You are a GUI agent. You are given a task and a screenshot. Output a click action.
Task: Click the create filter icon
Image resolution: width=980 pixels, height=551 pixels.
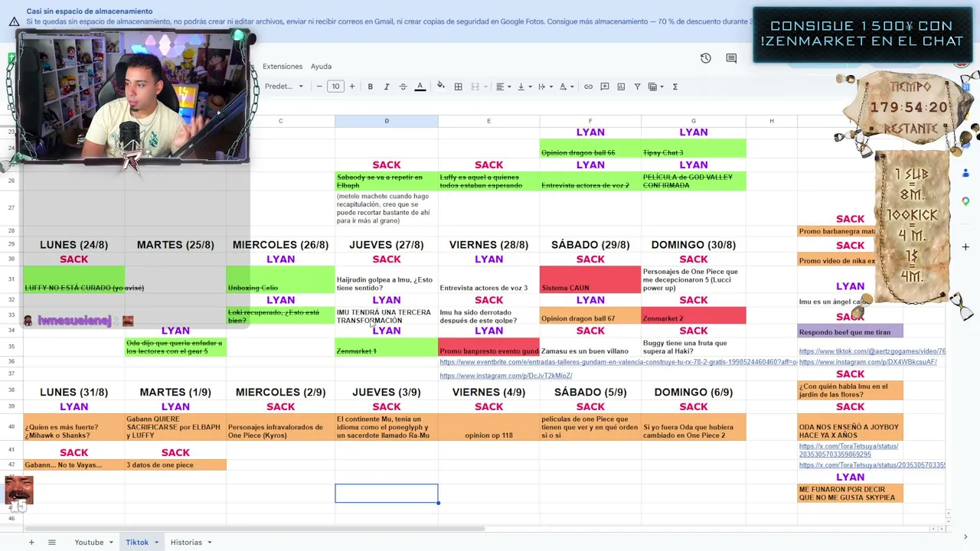coord(637,86)
